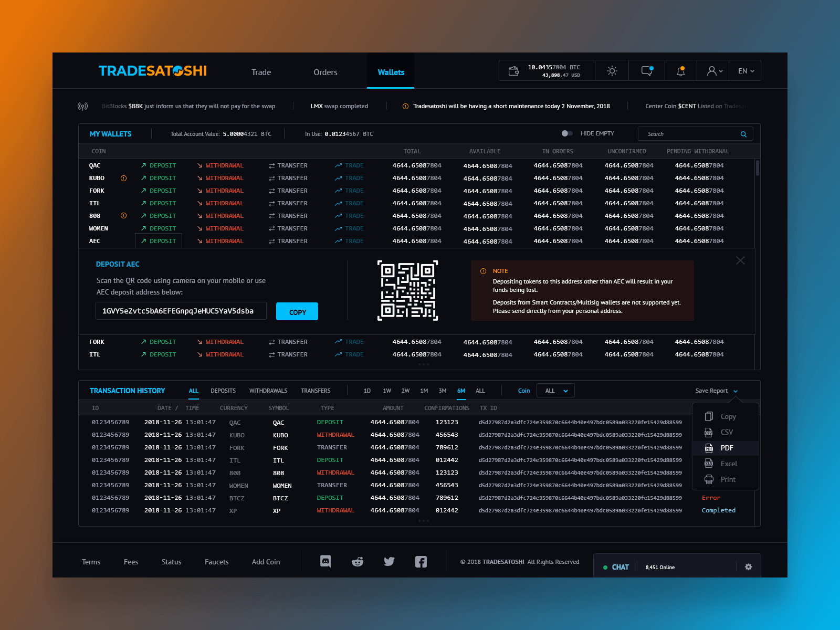Image resolution: width=840 pixels, height=630 pixels.
Task: Choose Print in Save Report menu
Action: (726, 479)
